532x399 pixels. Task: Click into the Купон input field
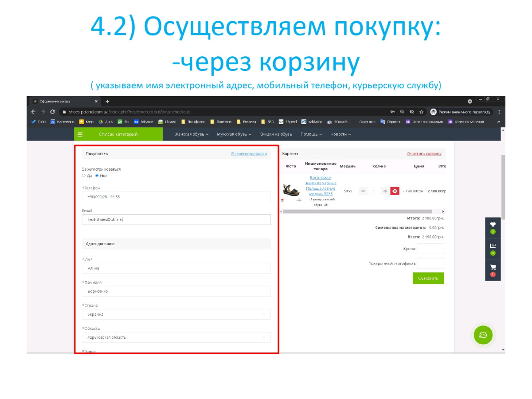pyautogui.click(x=430, y=249)
